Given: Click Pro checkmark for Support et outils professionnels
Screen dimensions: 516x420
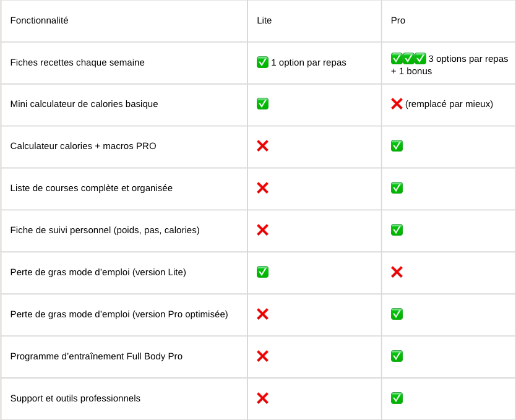Looking at the screenshot, I should point(397,398).
